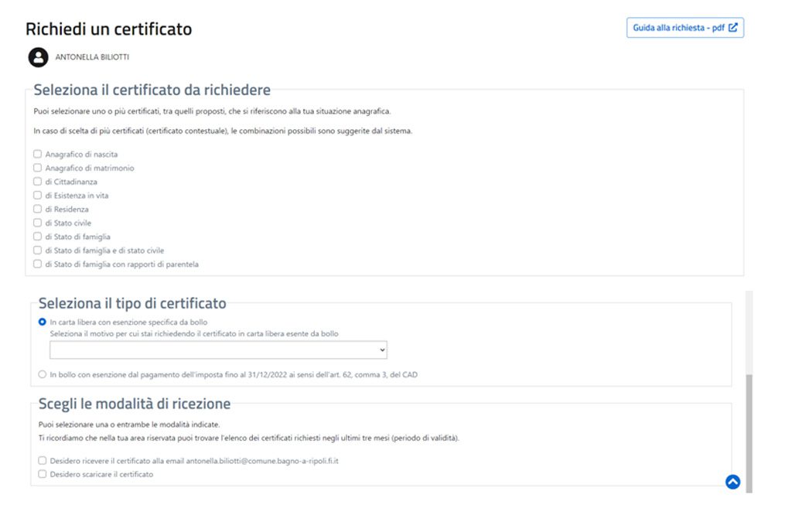The height and width of the screenshot is (532, 792).
Task: Click the blue scroll-to-top arrow icon
Action: pyautogui.click(x=733, y=482)
